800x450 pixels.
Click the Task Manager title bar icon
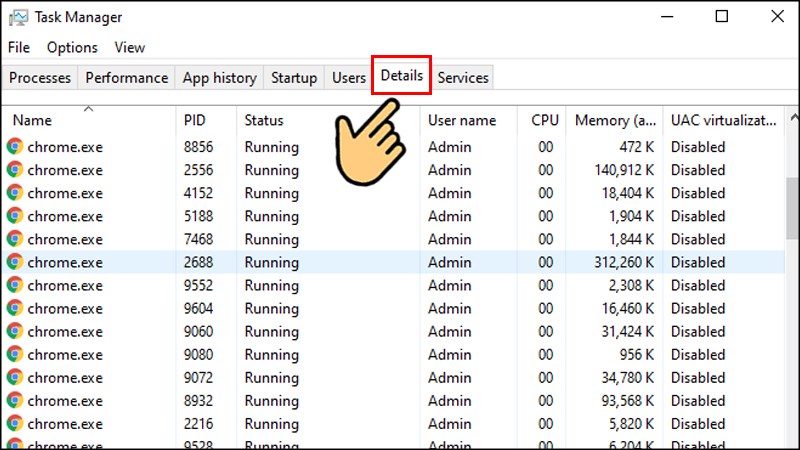[18, 17]
